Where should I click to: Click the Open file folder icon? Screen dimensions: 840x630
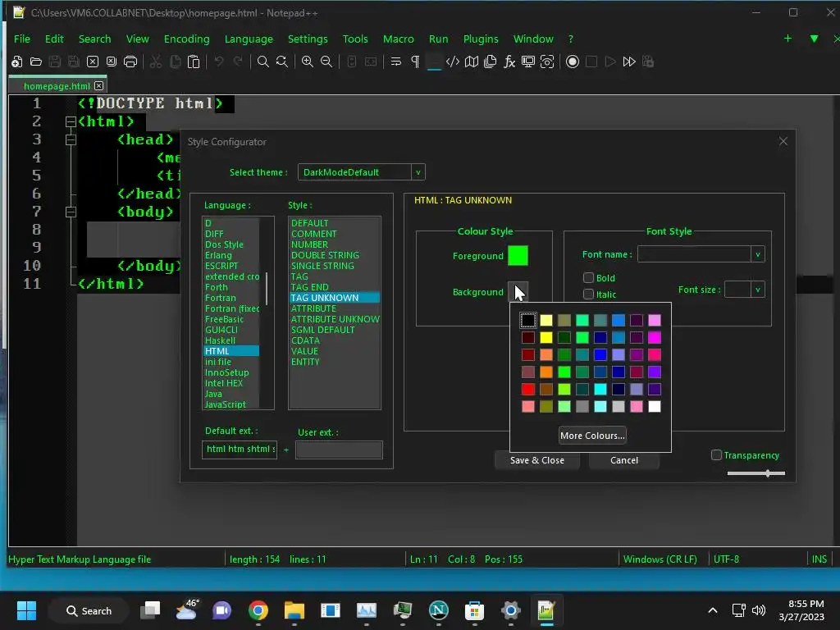coord(36,62)
